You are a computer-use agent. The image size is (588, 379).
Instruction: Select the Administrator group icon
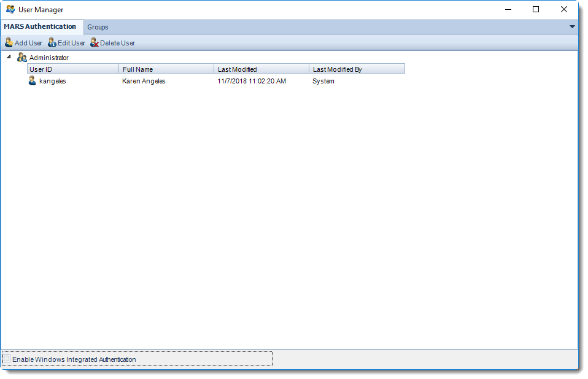pyautogui.click(x=22, y=57)
